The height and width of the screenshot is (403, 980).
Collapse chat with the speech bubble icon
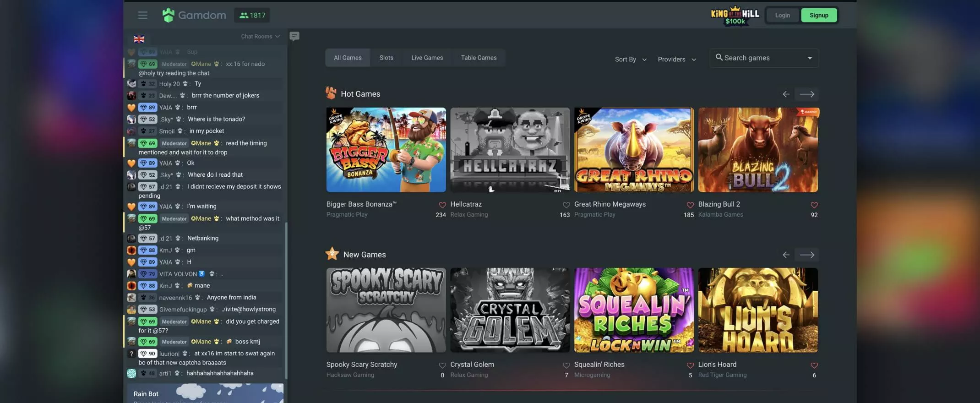(x=294, y=36)
